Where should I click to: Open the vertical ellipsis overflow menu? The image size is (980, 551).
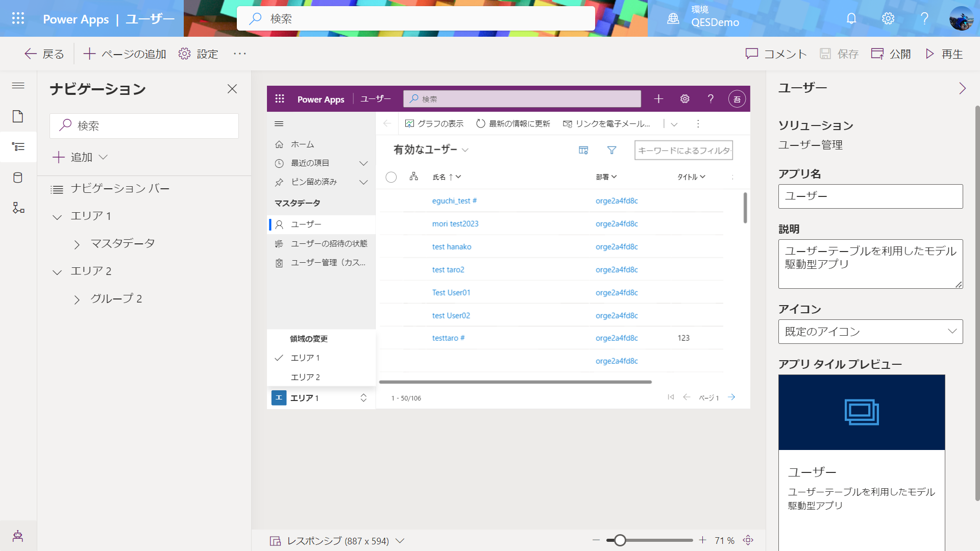(698, 123)
